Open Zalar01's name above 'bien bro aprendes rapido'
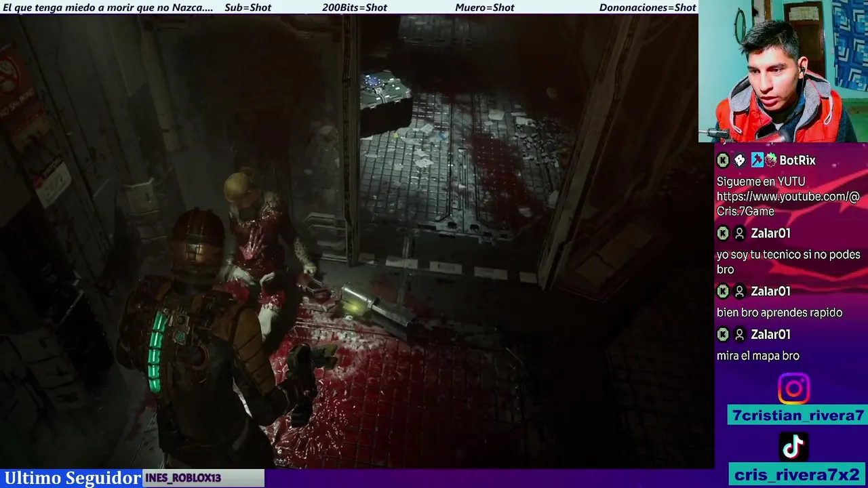 click(x=770, y=291)
